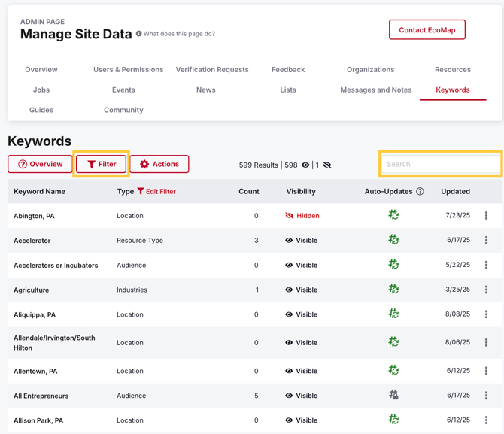Click the Edit Filter link
This screenshot has height=434, width=504.
tap(156, 192)
